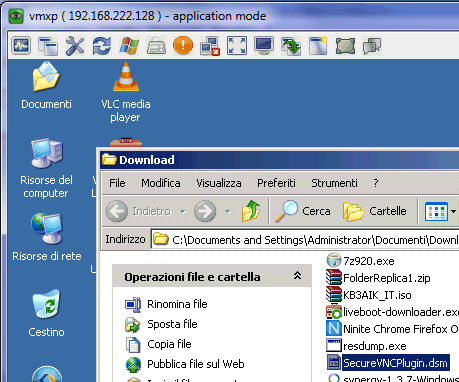This screenshot has height=382, width=459.
Task: Open the forward history dropdown arrow
Action: [228, 211]
